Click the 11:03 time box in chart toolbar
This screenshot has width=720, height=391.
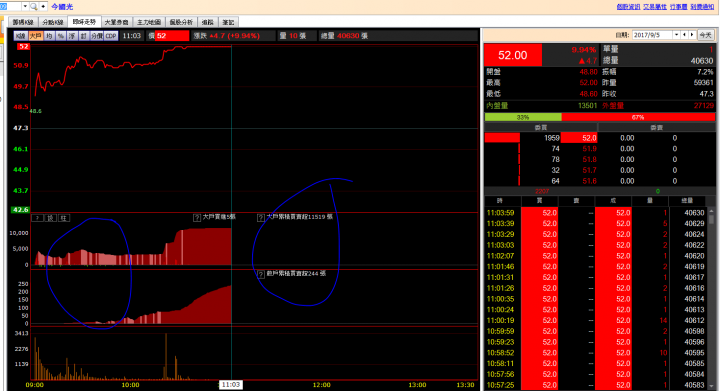[x=132, y=36]
